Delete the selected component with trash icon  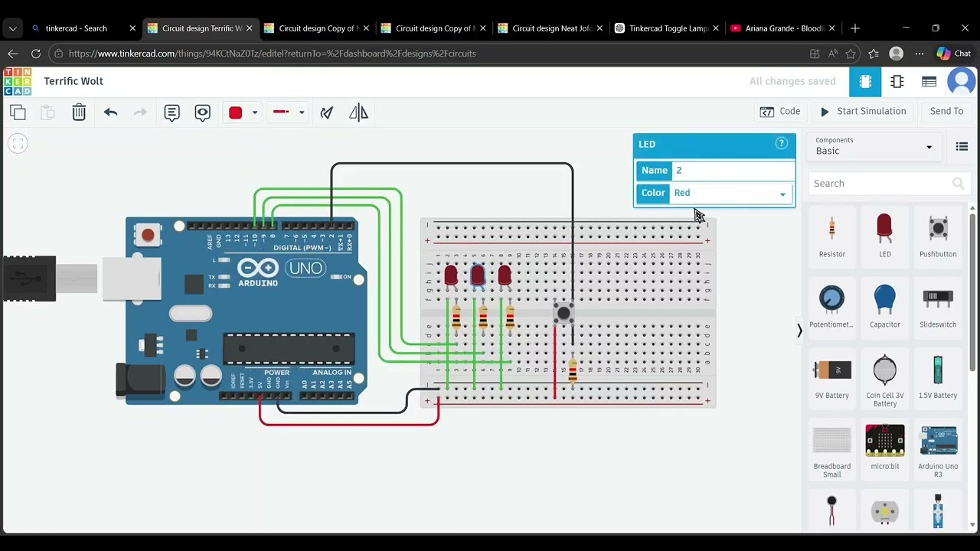[x=79, y=112]
